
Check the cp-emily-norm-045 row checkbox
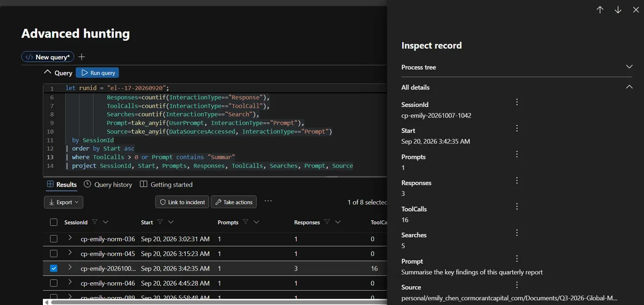(54, 254)
